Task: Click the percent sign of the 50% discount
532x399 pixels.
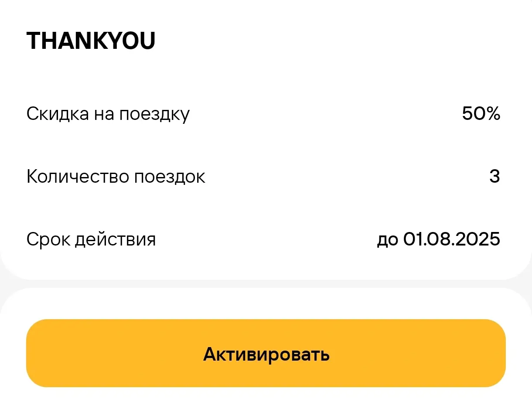Action: [493, 114]
